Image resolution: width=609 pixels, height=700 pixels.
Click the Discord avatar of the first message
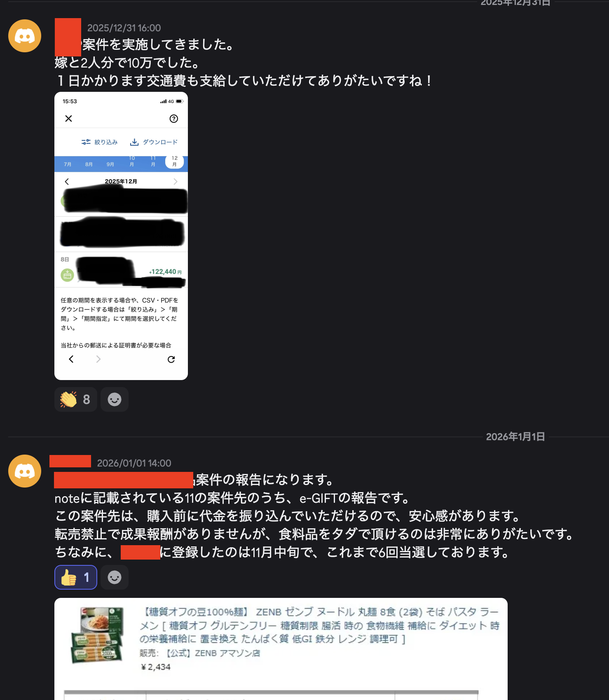click(x=25, y=36)
